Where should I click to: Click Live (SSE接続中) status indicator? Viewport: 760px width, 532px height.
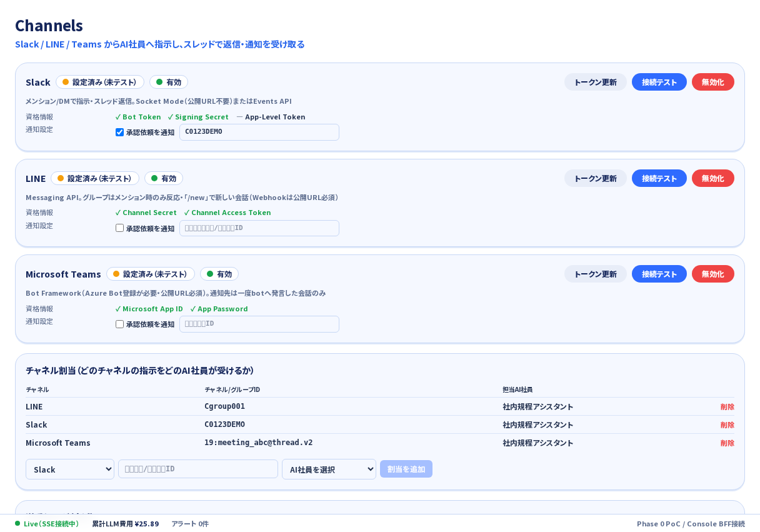[47, 524]
